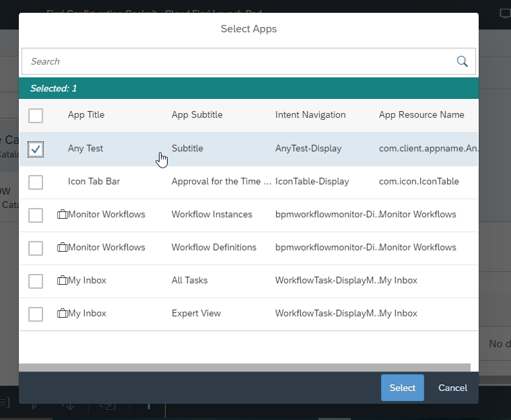Check the My Inbox Expert View checkbox
The width and height of the screenshot is (511, 420).
click(36, 314)
